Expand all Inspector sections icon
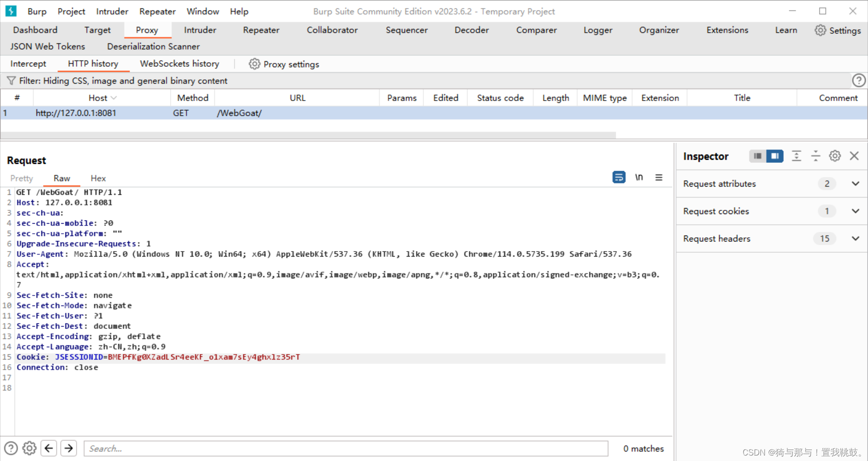This screenshot has width=868, height=461. point(797,156)
